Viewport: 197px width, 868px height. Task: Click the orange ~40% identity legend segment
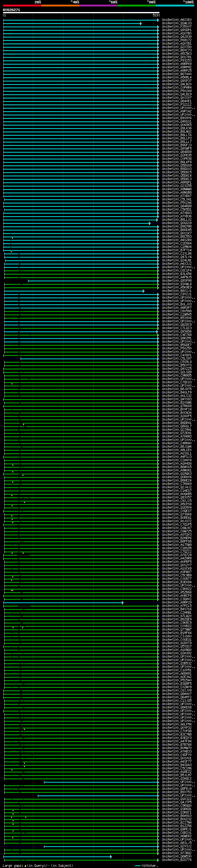[60, 6]
